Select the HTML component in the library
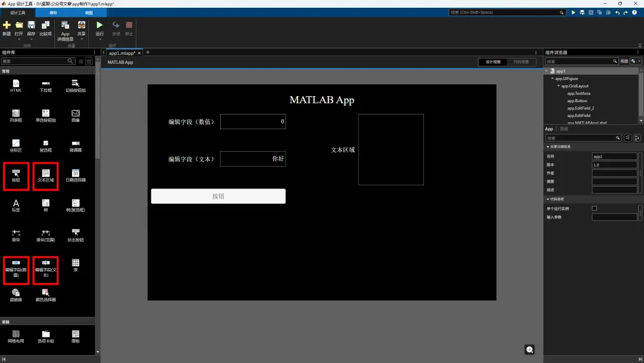Screen dimensions: 644x363 pyautogui.click(x=16, y=86)
